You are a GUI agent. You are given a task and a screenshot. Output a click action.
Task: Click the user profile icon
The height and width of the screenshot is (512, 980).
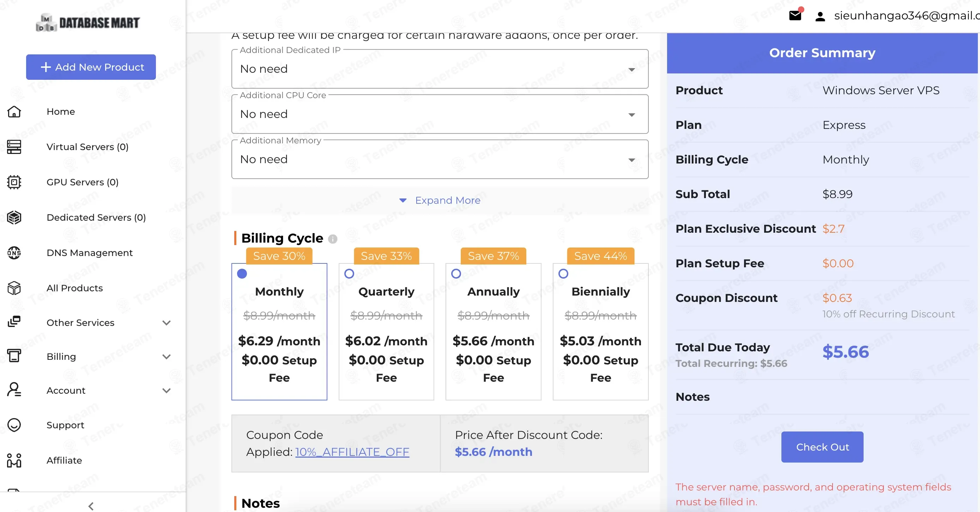(820, 16)
